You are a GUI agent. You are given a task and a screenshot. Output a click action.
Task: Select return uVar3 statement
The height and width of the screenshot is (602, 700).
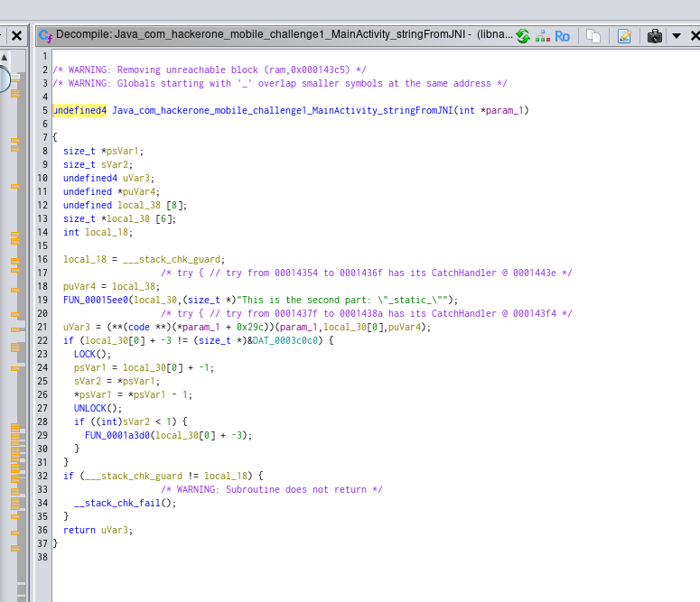point(98,530)
